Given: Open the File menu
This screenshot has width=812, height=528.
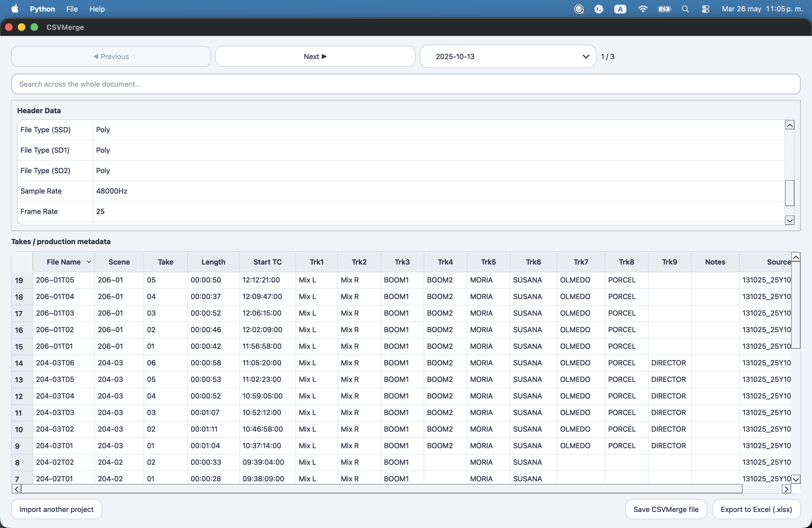Looking at the screenshot, I should point(72,9).
